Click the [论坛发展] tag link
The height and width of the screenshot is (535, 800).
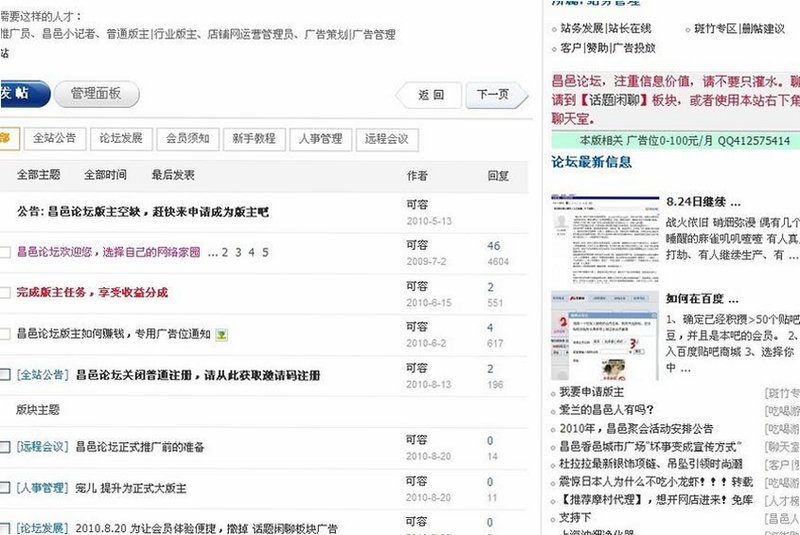click(x=43, y=528)
